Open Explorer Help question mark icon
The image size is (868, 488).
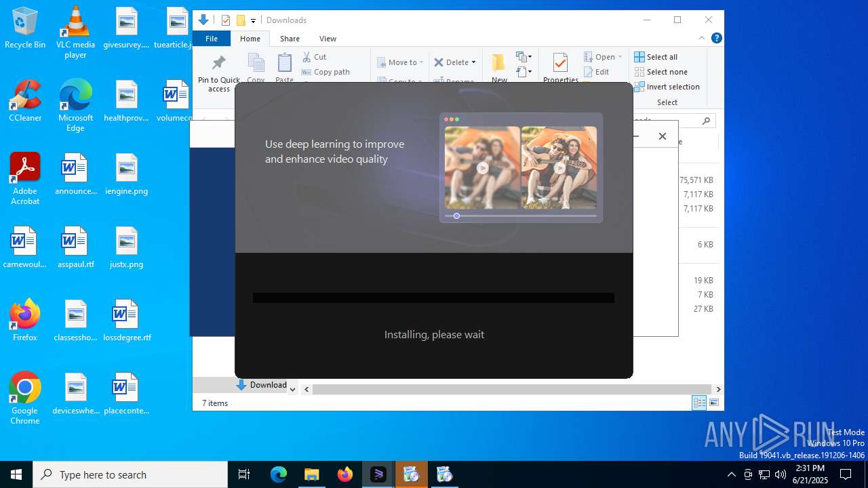(716, 38)
